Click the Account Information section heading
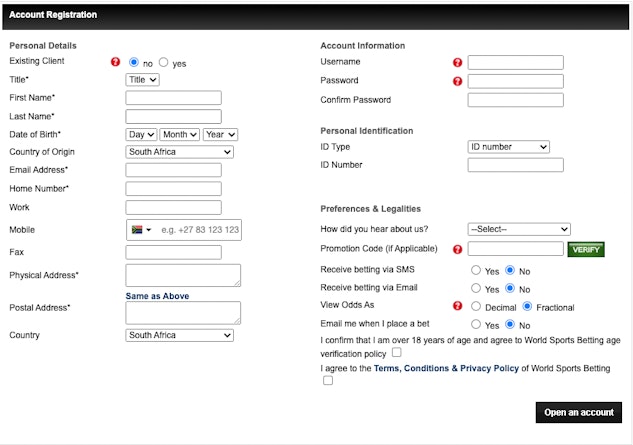The image size is (633, 445). [x=363, y=46]
